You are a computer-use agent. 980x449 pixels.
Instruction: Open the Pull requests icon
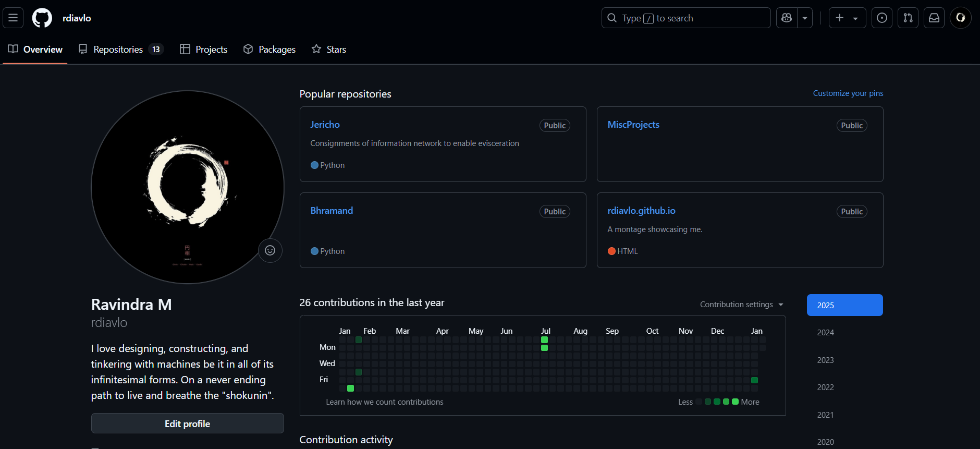[x=908, y=18]
